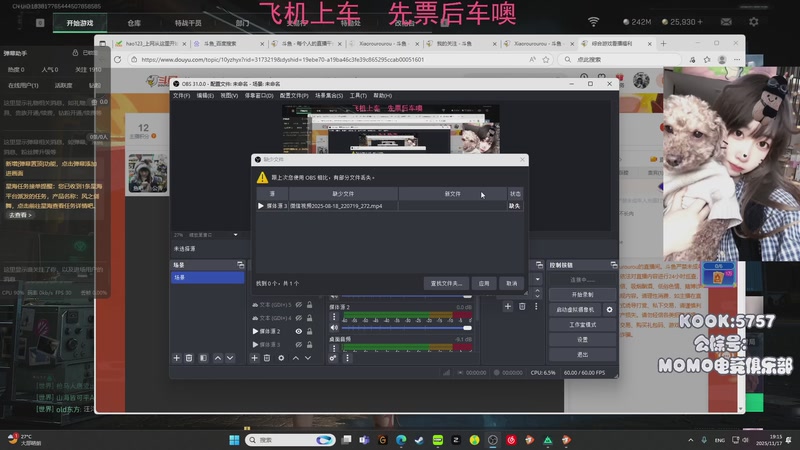Screen dimensions: 800x450
Task: Favorite this page with browser star icon
Action: (x=546, y=60)
